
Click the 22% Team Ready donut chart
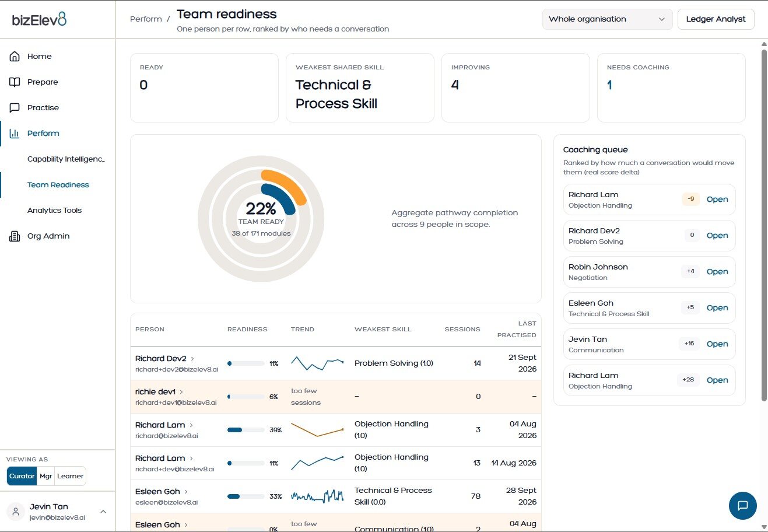click(x=261, y=219)
